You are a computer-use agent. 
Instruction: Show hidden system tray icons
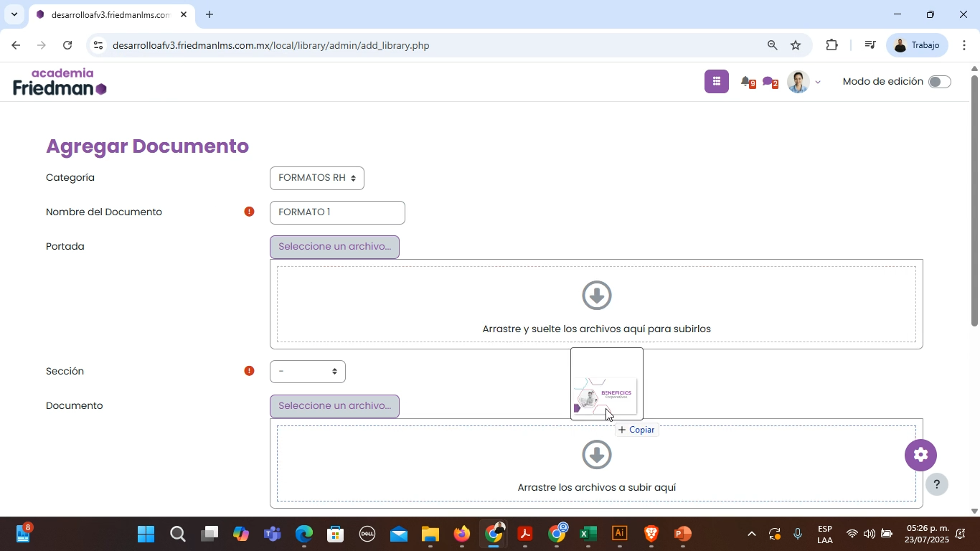click(751, 534)
